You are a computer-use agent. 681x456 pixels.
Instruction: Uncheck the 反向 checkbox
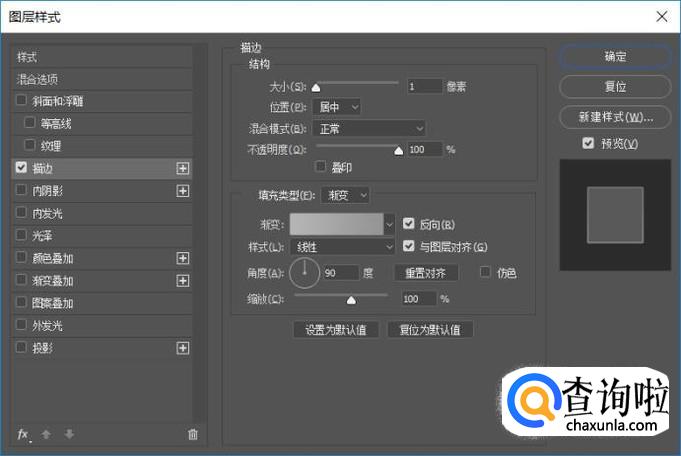[408, 224]
